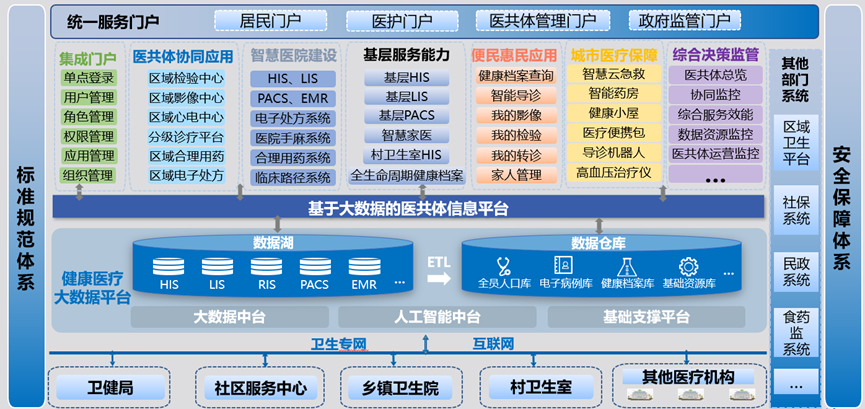Screen dimensions: 865x409
Task: Select the PACS database icon
Action: click(x=314, y=267)
